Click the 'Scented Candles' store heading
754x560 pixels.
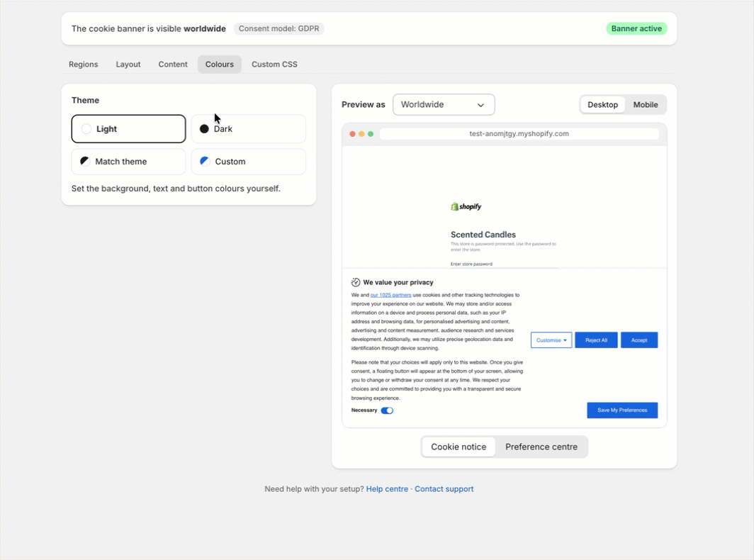point(483,235)
